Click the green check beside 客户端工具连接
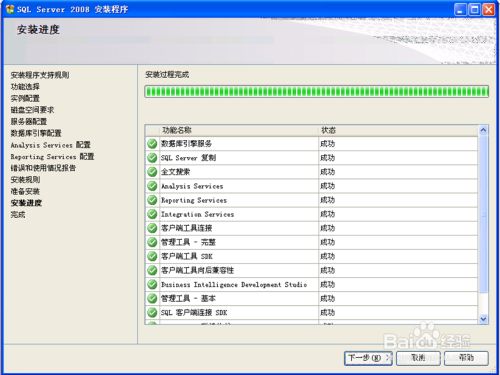Screen dimensions: 500x375 tap(152, 228)
